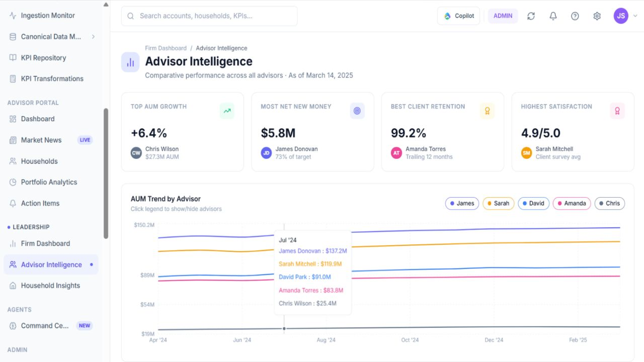Click the Top AUM Growth trend icon
Screen dimensions: 644x362
coord(227,111)
